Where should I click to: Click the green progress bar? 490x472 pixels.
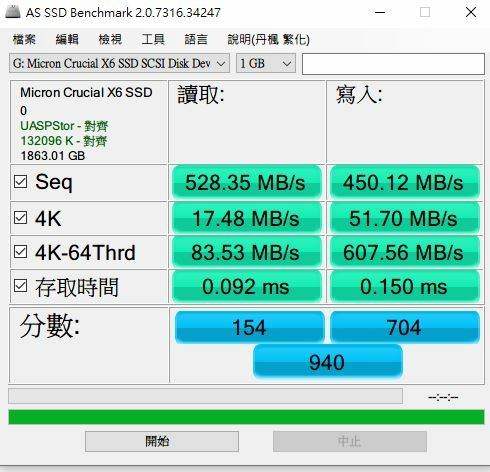[246, 417]
